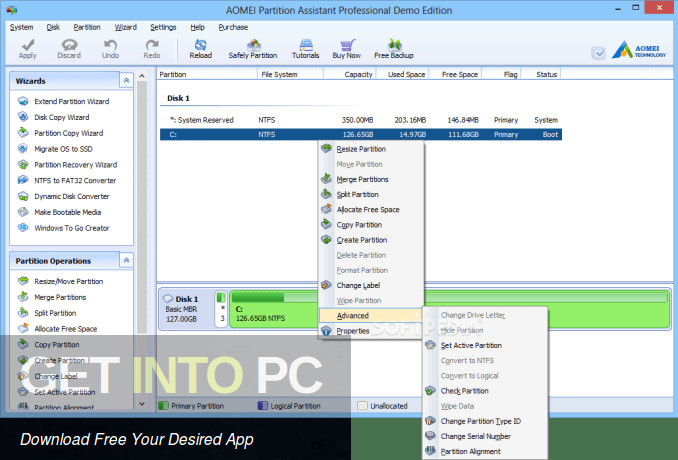Choose Create Partition in the context menu

click(371, 240)
